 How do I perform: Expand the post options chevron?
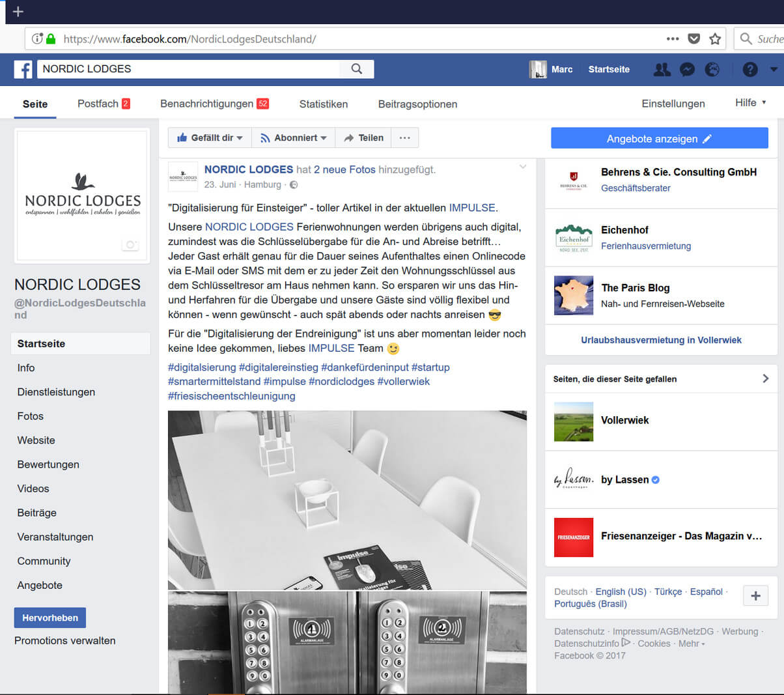[522, 167]
